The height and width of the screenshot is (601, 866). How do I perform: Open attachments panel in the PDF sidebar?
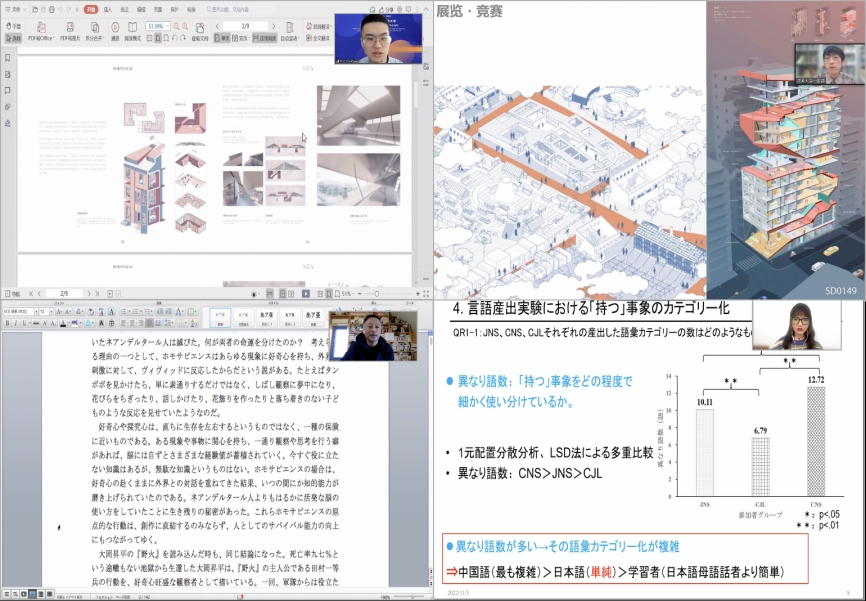click(x=8, y=106)
